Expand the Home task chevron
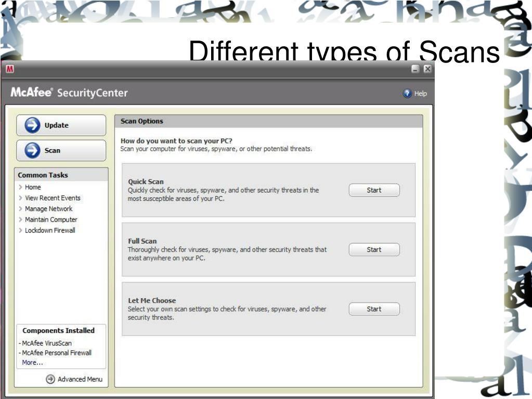 coord(20,187)
